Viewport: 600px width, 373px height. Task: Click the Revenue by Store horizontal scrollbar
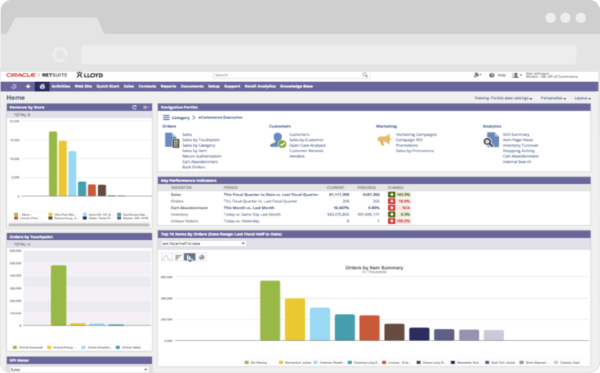[x=79, y=225]
